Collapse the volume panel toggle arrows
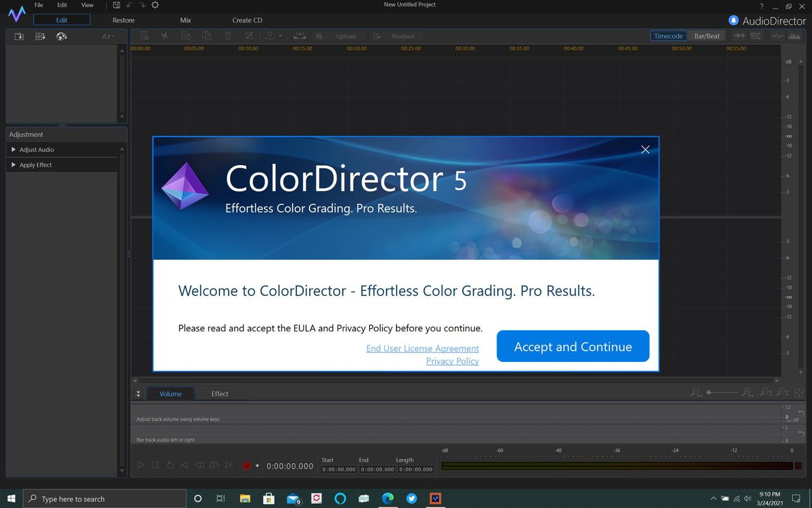The width and height of the screenshot is (812, 508). point(138,394)
